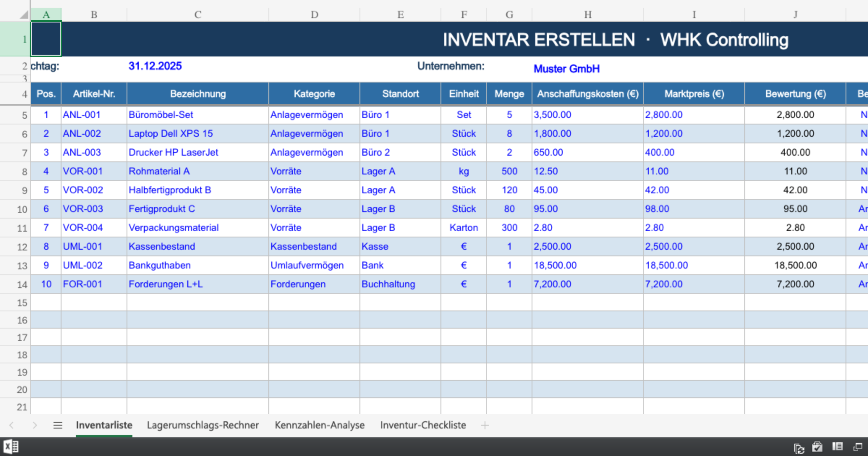The width and height of the screenshot is (868, 456).
Task: Toggle the side panel layout icon
Action: pyautogui.click(x=837, y=447)
